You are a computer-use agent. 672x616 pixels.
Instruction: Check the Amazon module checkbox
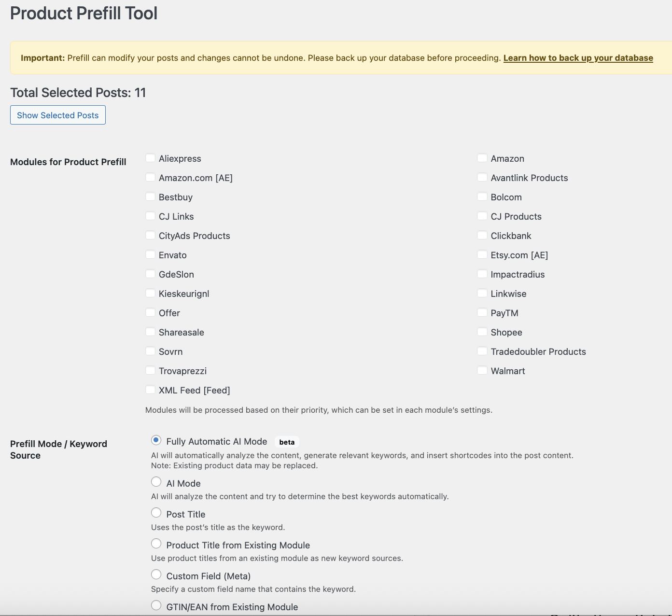(482, 158)
